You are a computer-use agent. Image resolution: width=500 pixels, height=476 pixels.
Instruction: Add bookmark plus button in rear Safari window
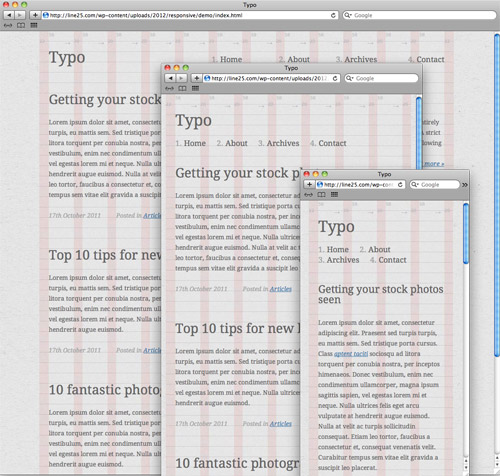[35, 15]
